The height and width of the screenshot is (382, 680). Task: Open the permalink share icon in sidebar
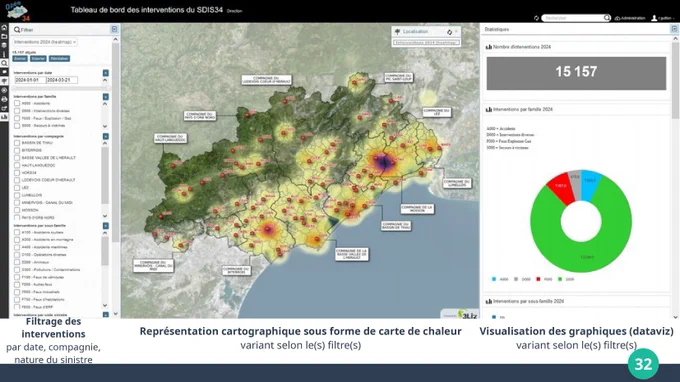point(4,108)
